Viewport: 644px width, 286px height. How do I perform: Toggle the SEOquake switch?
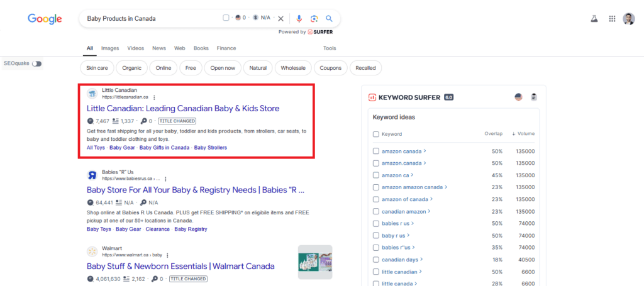tap(36, 63)
